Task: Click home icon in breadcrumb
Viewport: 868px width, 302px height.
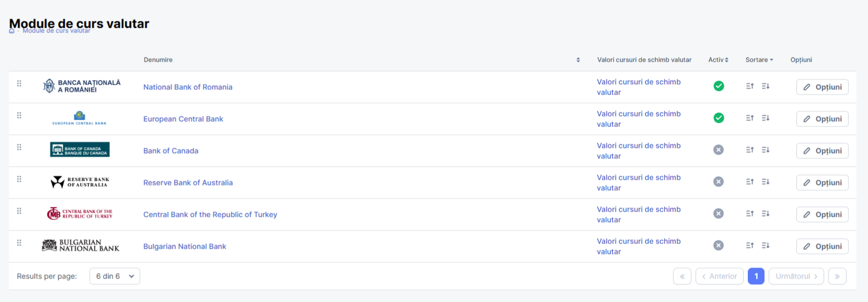Action: click(11, 31)
